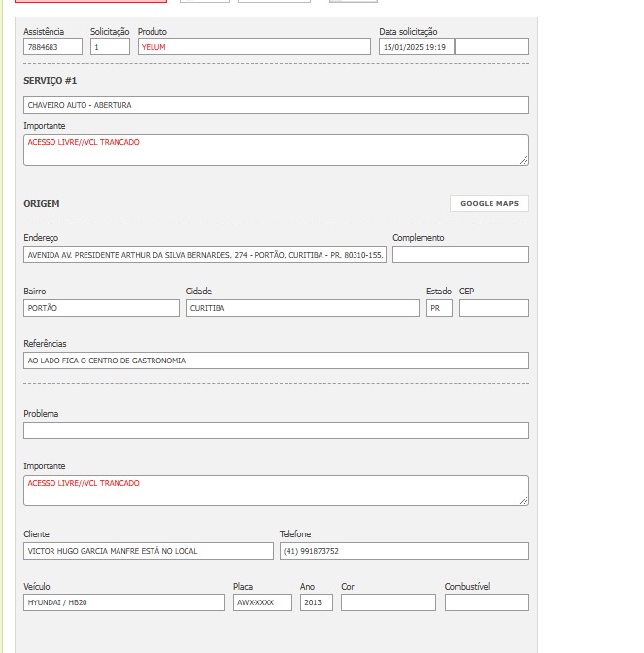
Task: Click the Estado field showing PR
Action: 439,308
